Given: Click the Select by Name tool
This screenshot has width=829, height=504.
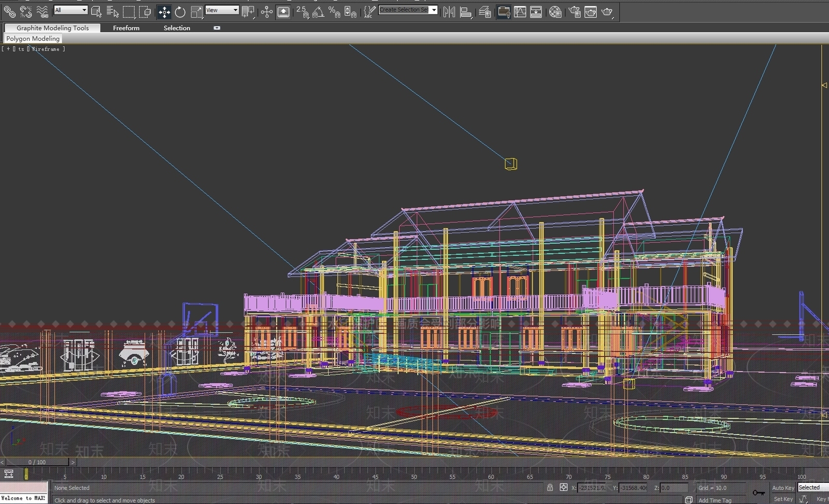Looking at the screenshot, I should 112,11.
